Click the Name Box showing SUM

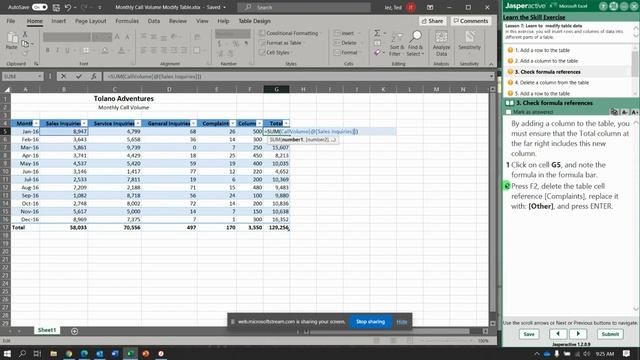[22, 76]
